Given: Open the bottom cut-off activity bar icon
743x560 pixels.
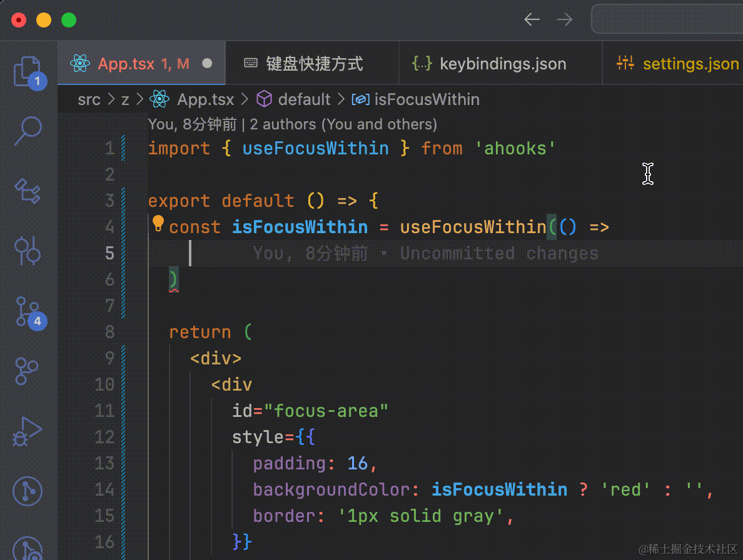Looking at the screenshot, I should pyautogui.click(x=28, y=548).
